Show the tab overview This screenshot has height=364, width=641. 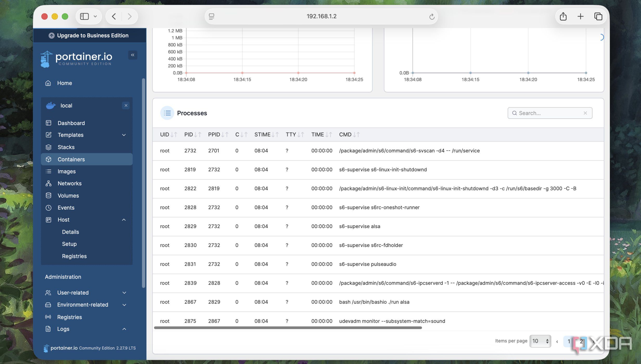pyautogui.click(x=598, y=16)
